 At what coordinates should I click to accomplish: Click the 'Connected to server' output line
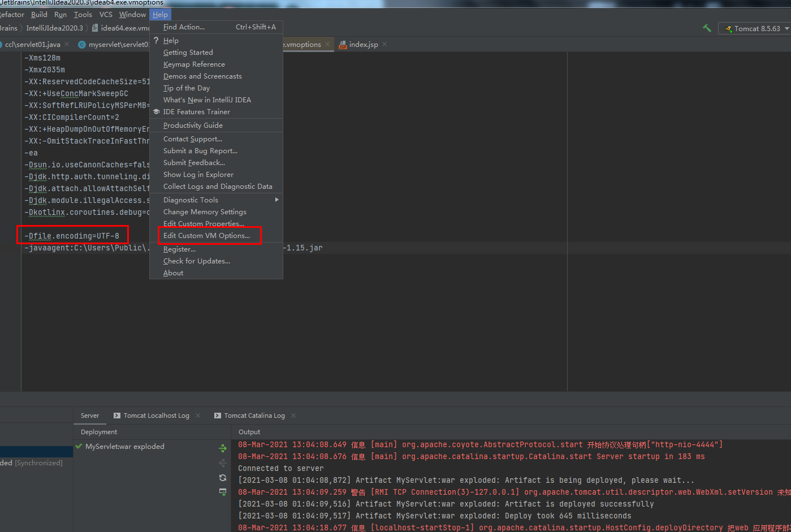coord(281,468)
